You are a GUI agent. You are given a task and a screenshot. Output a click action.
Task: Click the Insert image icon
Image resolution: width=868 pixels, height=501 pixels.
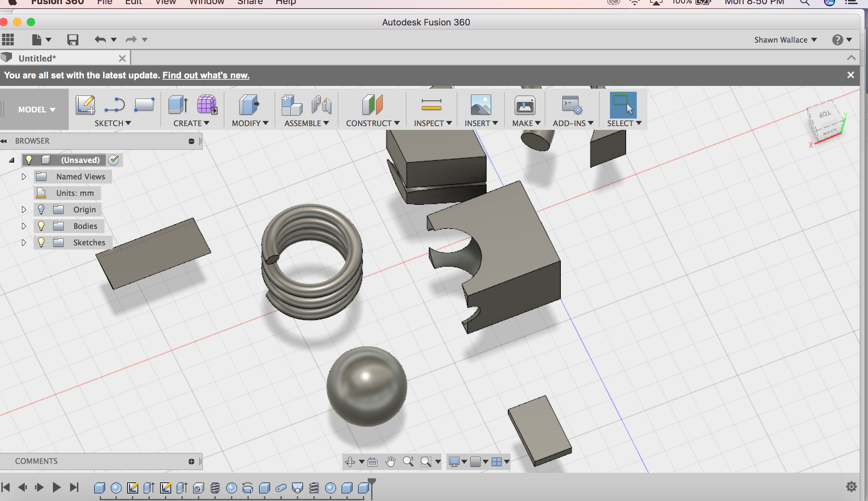481,104
